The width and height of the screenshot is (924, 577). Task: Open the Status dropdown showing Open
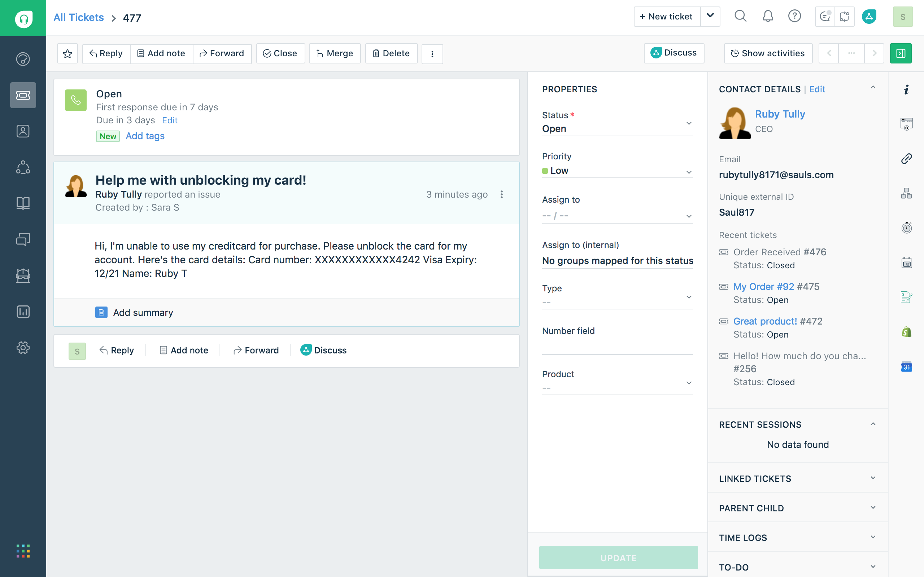(617, 129)
